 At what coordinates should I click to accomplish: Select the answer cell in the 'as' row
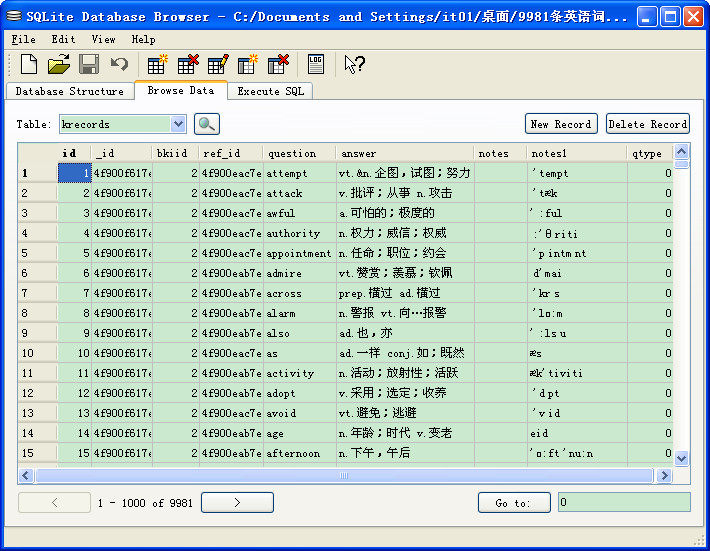[x=405, y=353]
